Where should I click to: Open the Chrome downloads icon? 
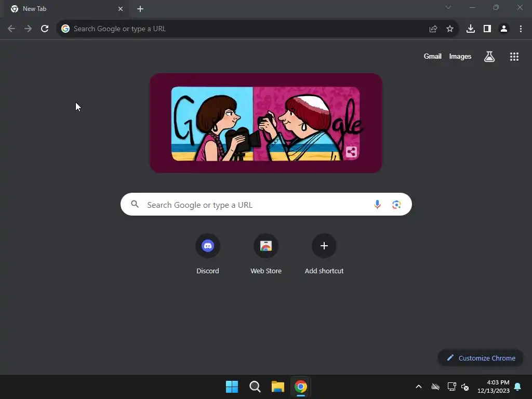[471, 29]
